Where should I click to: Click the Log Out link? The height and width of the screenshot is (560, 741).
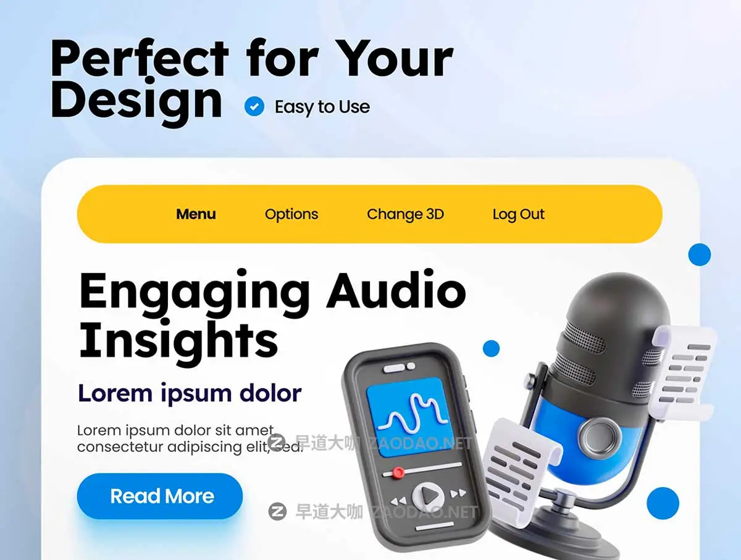(x=519, y=214)
